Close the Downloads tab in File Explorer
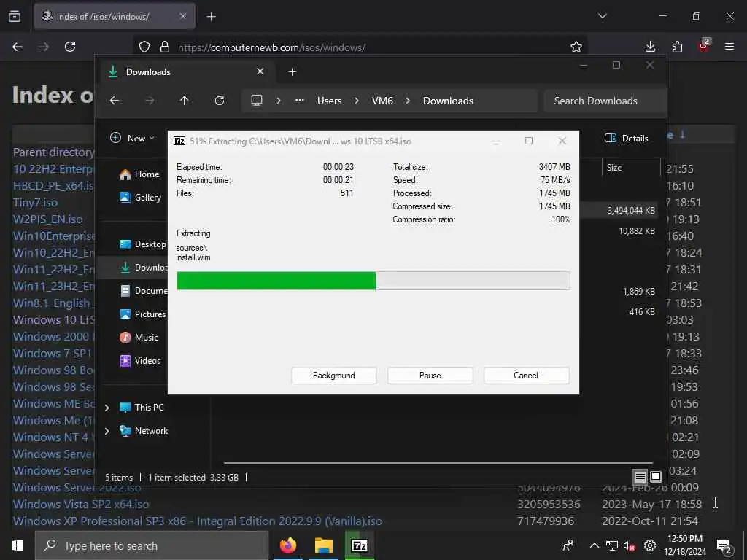The width and height of the screenshot is (747, 560). pyautogui.click(x=260, y=71)
